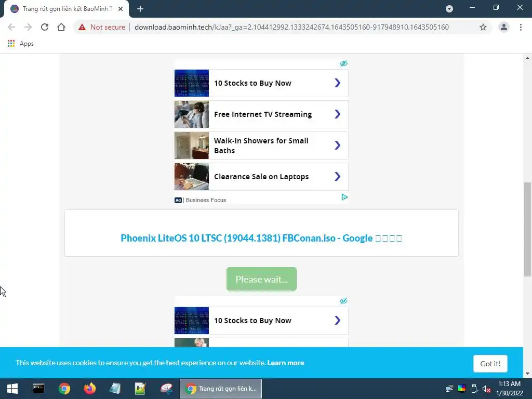532x399 pixels.
Task: Open the red-white paint app taskbar icon
Action: (x=166, y=389)
